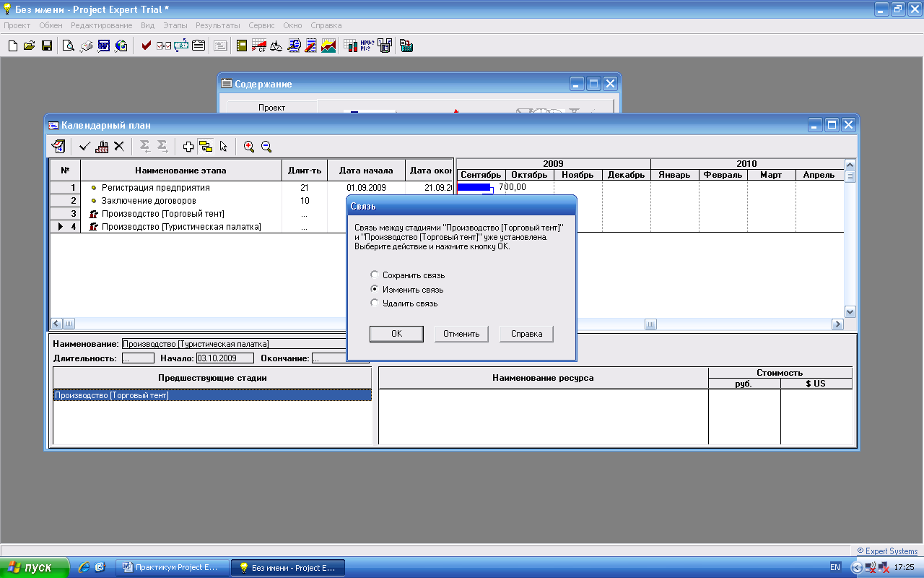Image resolution: width=924 pixels, height=578 pixels.
Task: Open the olive book report icon
Action: [x=242, y=46]
